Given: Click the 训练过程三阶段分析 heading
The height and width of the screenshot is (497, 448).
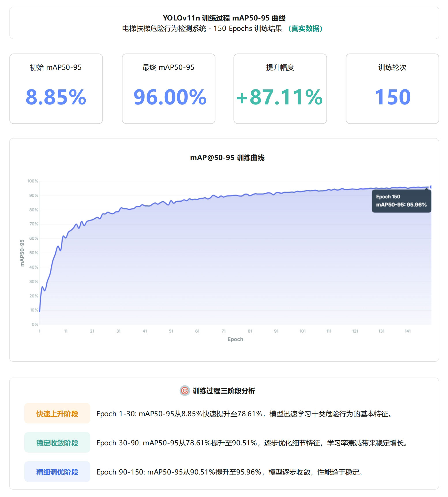Looking at the screenshot, I should point(224,391).
